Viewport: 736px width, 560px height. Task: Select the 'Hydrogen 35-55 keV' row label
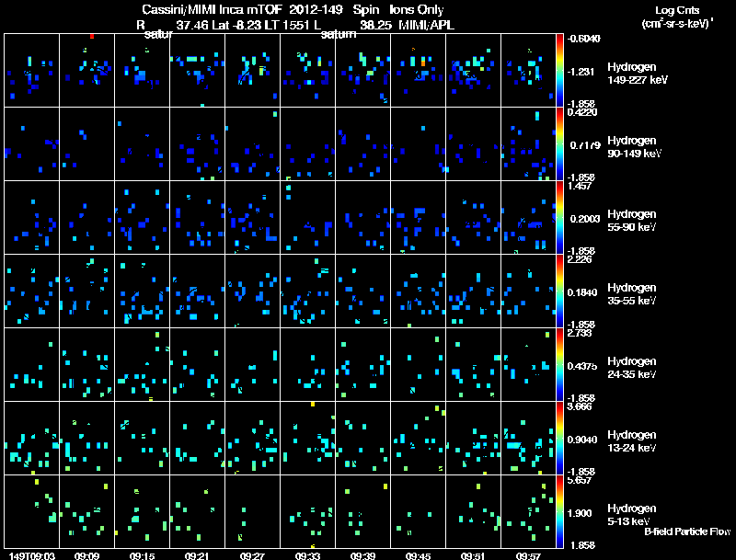632,294
